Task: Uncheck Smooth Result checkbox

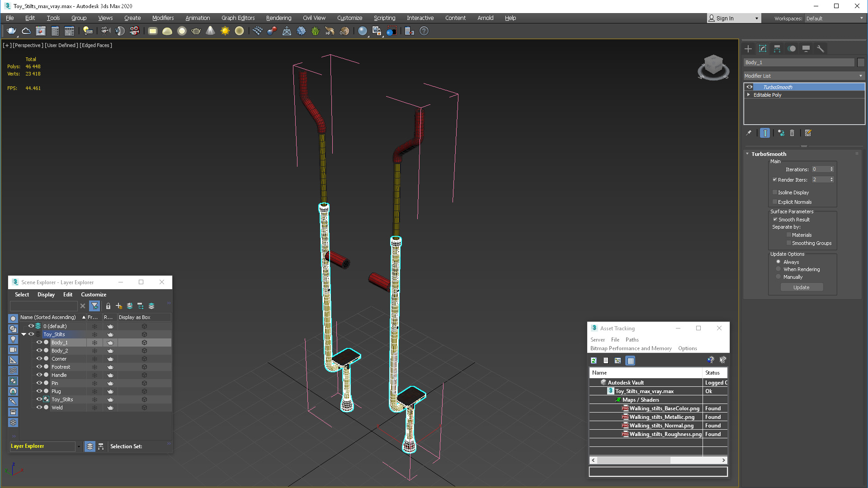Action: pyautogui.click(x=775, y=219)
